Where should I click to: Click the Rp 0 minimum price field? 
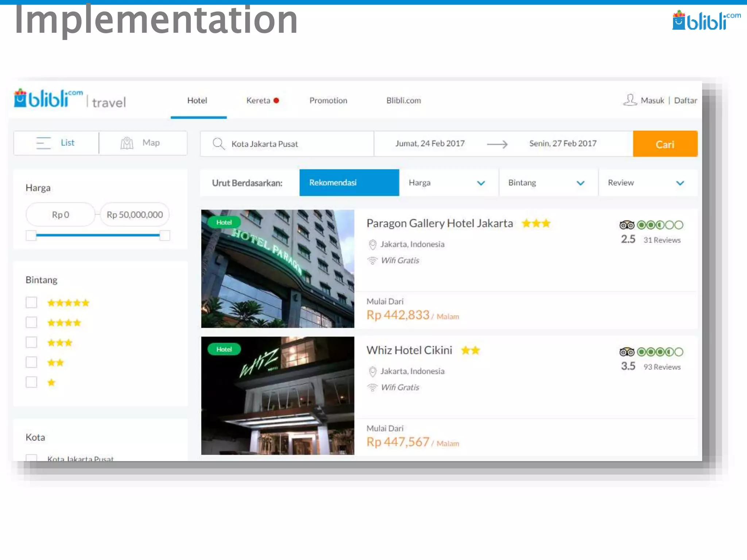61,215
